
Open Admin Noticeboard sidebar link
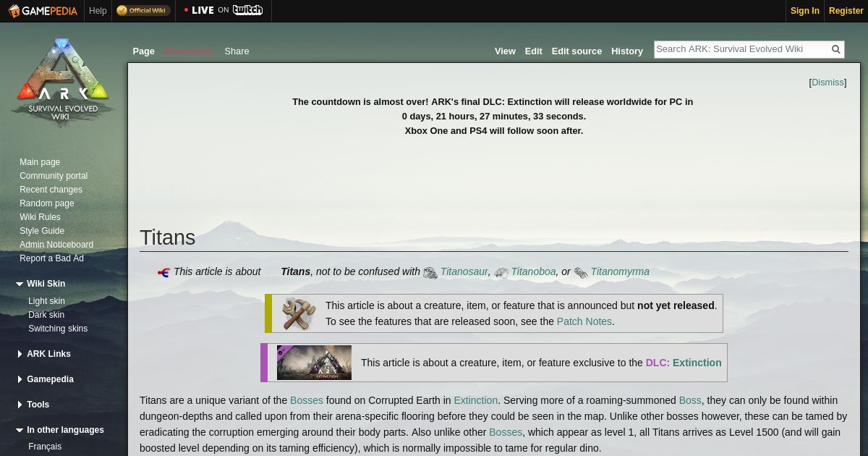pos(56,245)
